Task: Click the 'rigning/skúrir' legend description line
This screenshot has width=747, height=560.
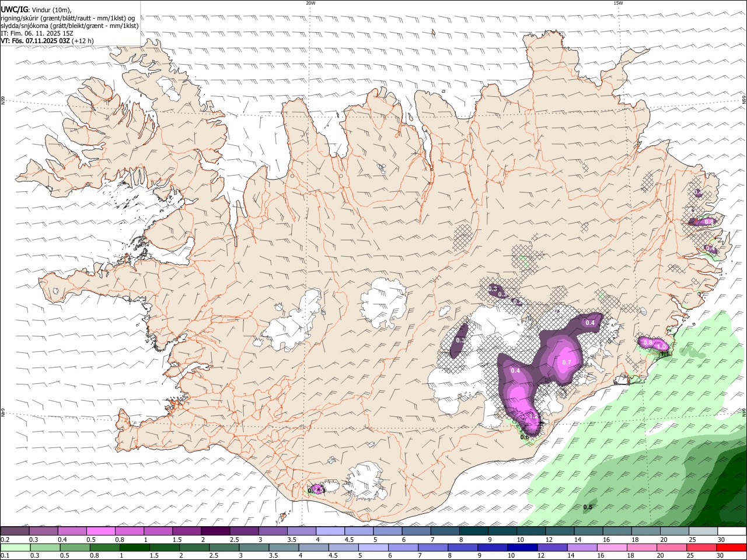Action: tap(68, 18)
